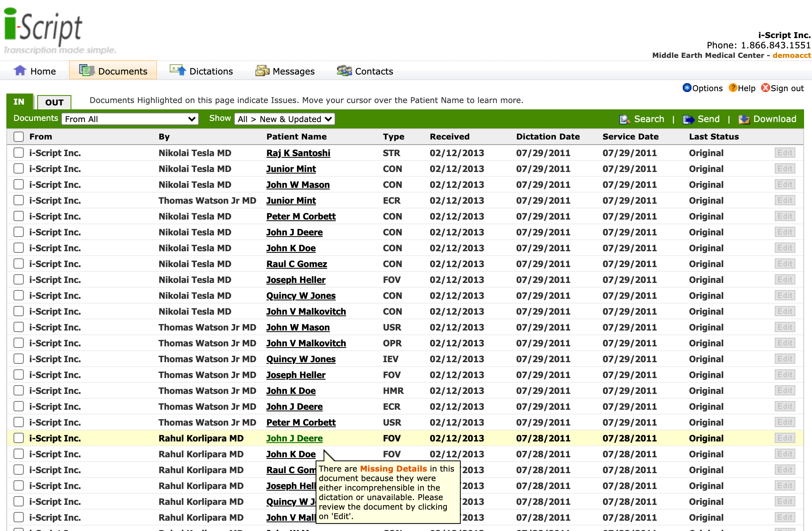
Task: Click the Home house icon
Action: 20,71
